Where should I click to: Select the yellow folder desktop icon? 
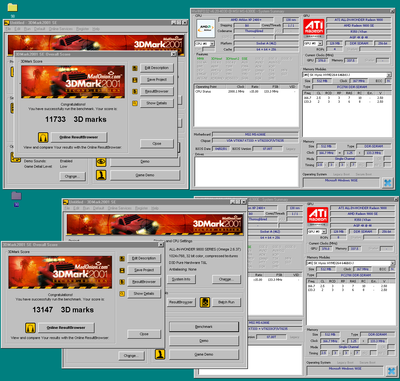pyautogui.click(x=12, y=7)
